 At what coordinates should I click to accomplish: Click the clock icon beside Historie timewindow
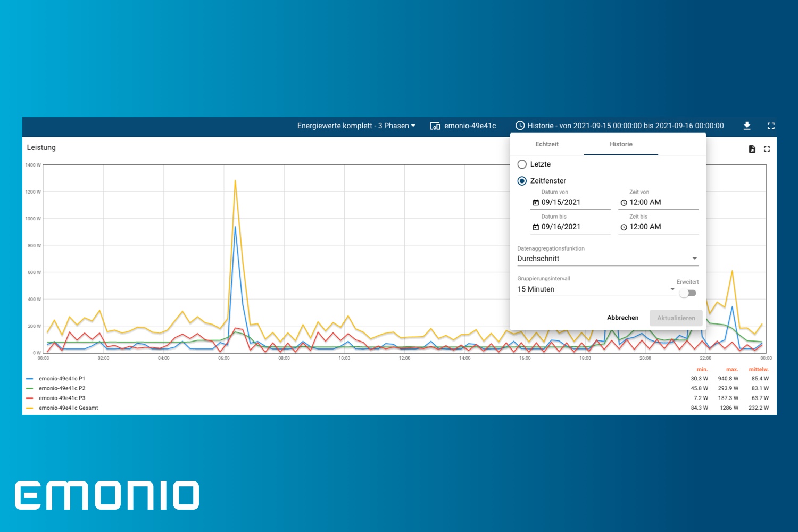point(520,126)
